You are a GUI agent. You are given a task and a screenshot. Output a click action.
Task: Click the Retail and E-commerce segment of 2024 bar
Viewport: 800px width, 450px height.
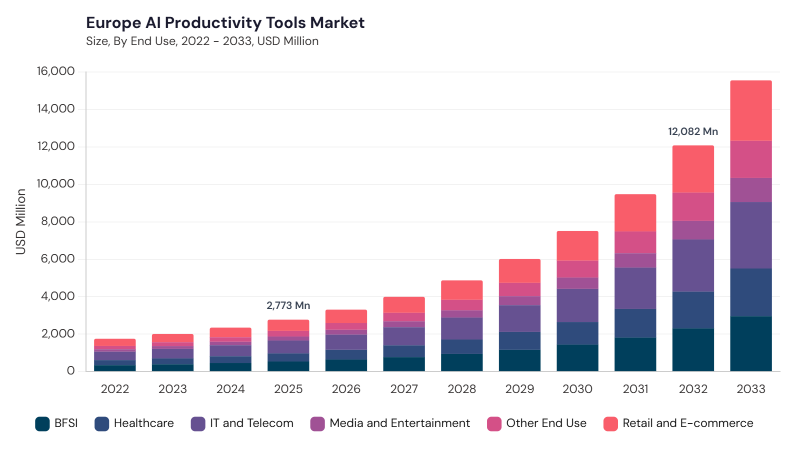tap(231, 333)
